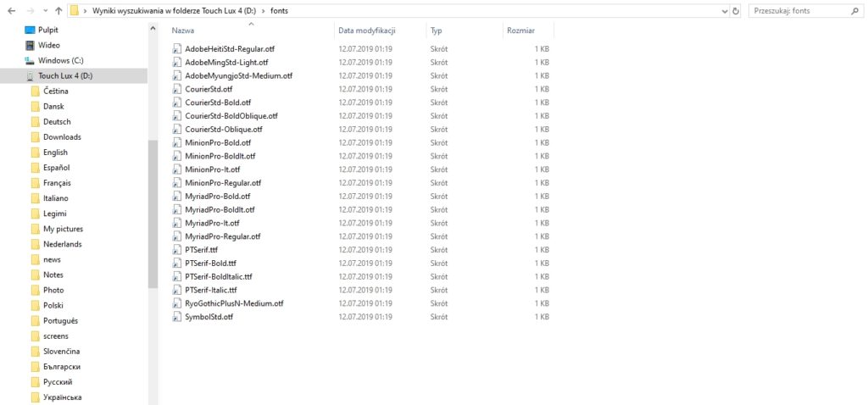
Task: Open the Wideo library in sidebar
Action: (48, 45)
